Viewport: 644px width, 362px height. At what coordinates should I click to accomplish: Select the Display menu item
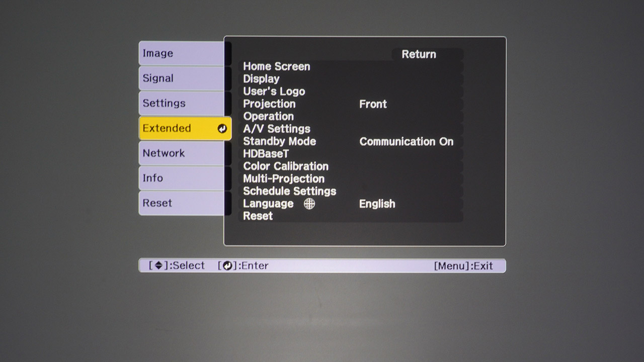pyautogui.click(x=261, y=79)
